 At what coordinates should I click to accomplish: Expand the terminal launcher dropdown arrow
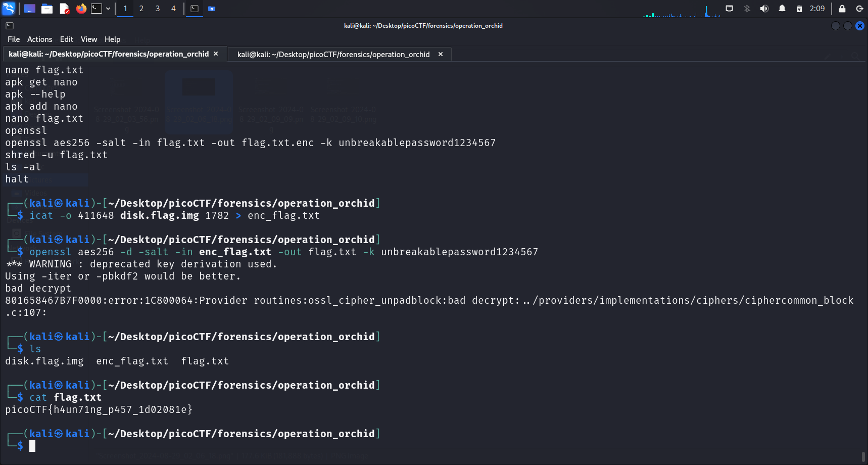[x=108, y=9]
